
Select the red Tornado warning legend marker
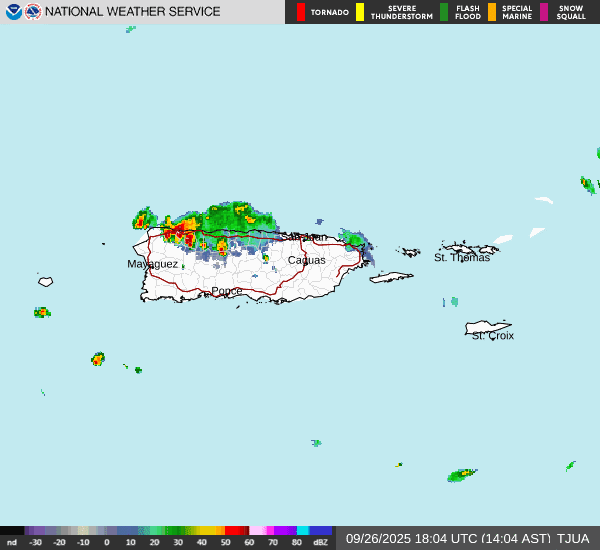point(301,12)
